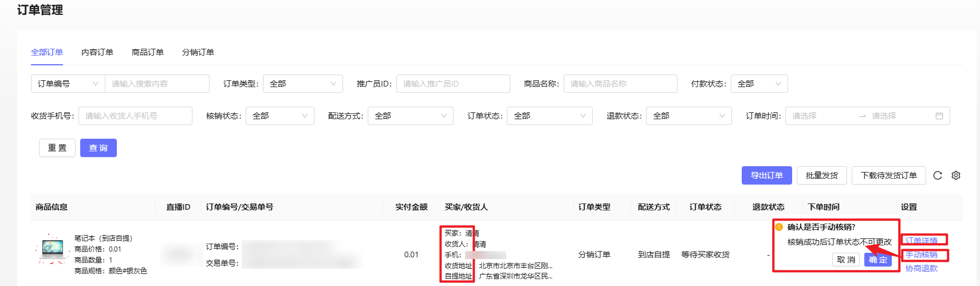Click the orange warning icon in popup
The image size is (980, 286).
(779, 227)
